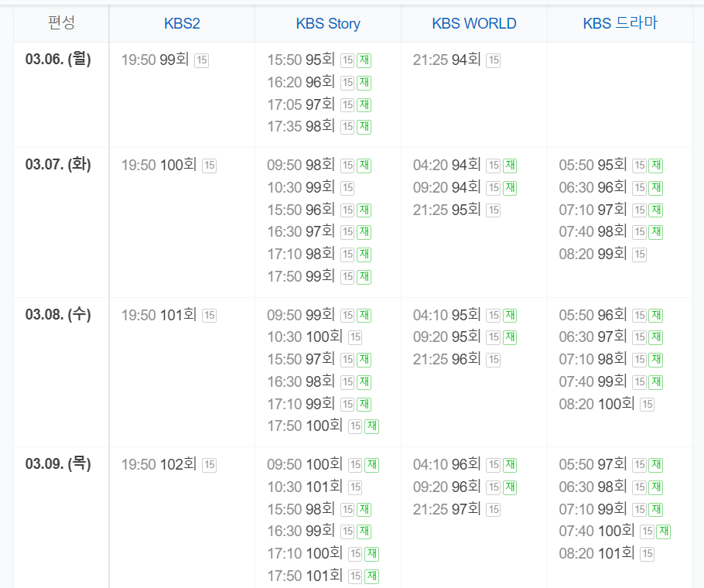Open the KBS2 channel header link
The image size is (704, 588).
coord(182,23)
